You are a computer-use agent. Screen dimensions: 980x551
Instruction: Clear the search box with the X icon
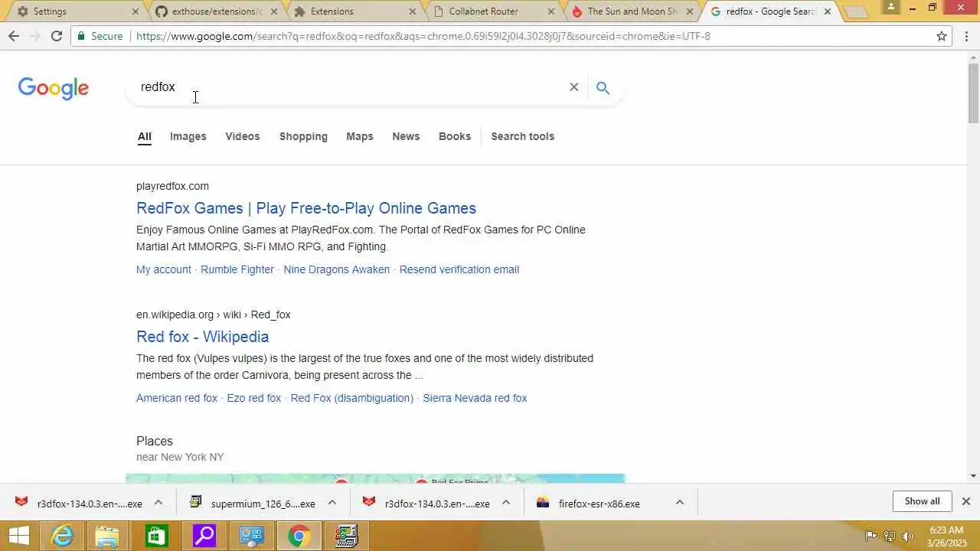click(573, 87)
